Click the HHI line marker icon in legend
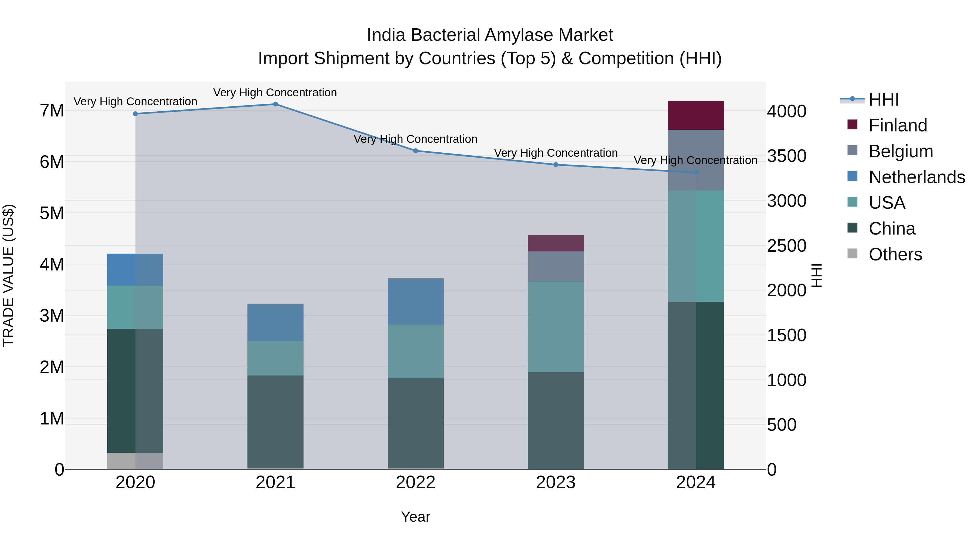Screen dimensions: 980x551 coord(852,99)
